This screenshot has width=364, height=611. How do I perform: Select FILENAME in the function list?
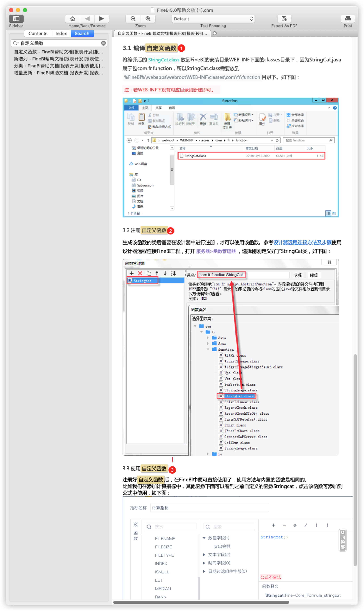click(x=165, y=539)
